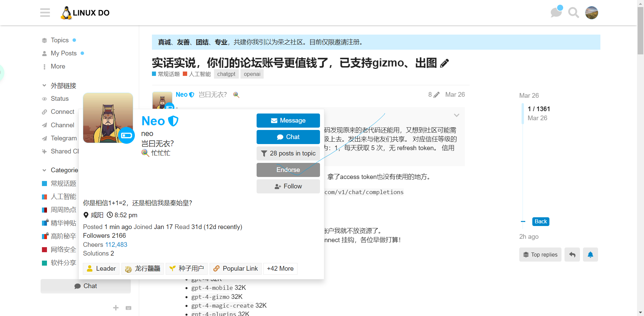Jump to Mar 26 at timeline top
The width and height of the screenshot is (644, 316).
529,96
